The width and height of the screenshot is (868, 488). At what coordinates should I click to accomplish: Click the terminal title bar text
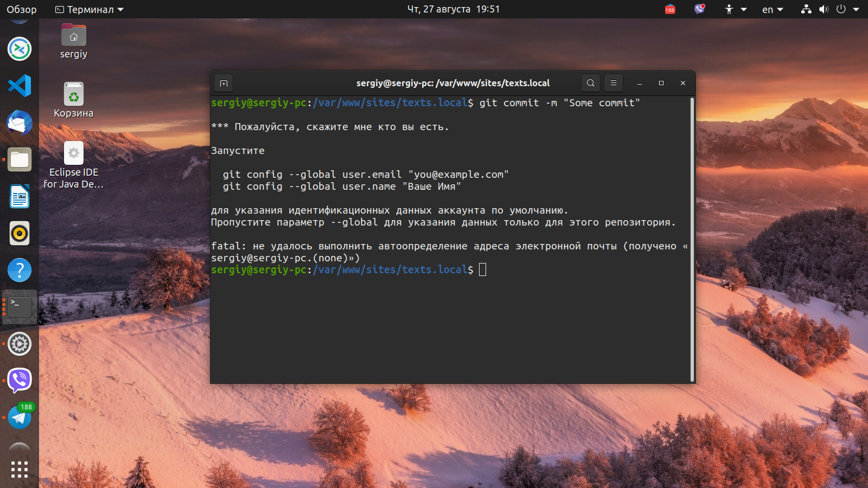coord(453,83)
